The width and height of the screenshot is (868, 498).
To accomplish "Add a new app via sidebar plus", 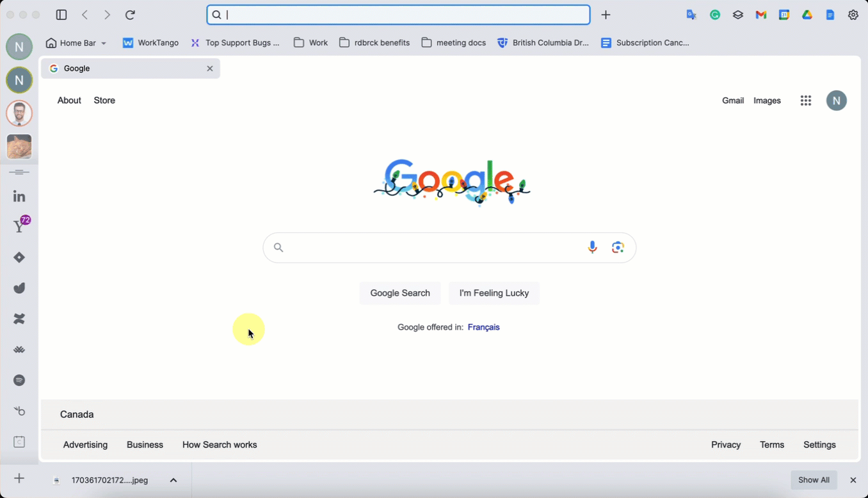I will (19, 478).
